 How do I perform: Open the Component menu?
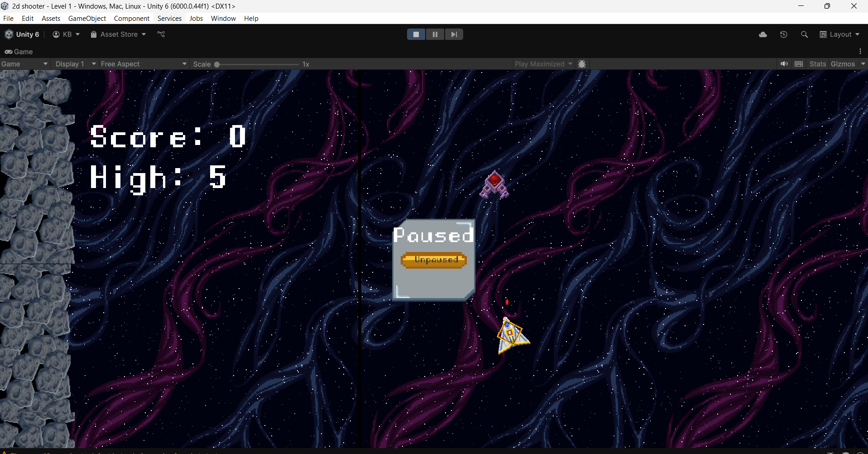point(132,19)
